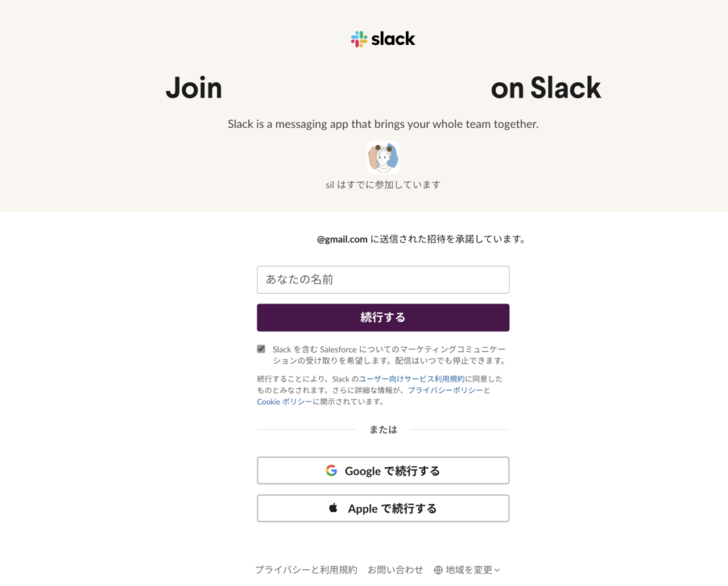This screenshot has height=586, width=728.
Task: Continue with the Google で続行する button
Action: pos(382,470)
